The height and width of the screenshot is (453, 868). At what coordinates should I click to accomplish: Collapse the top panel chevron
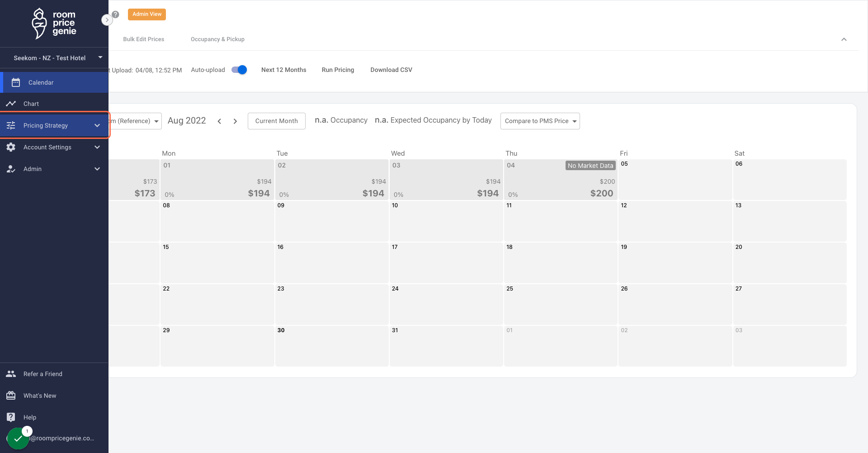[844, 39]
